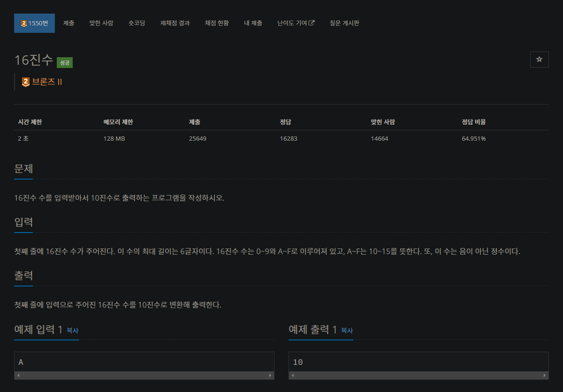Open the 1550번 problem tab
Image resolution: width=563 pixels, height=392 pixels.
point(34,23)
